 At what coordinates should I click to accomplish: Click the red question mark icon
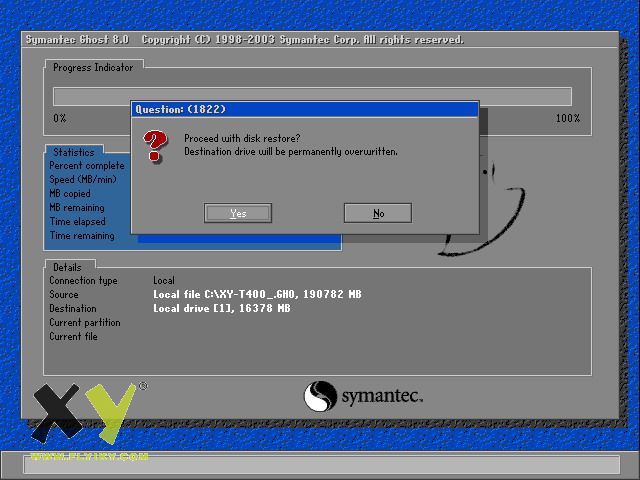(x=155, y=146)
